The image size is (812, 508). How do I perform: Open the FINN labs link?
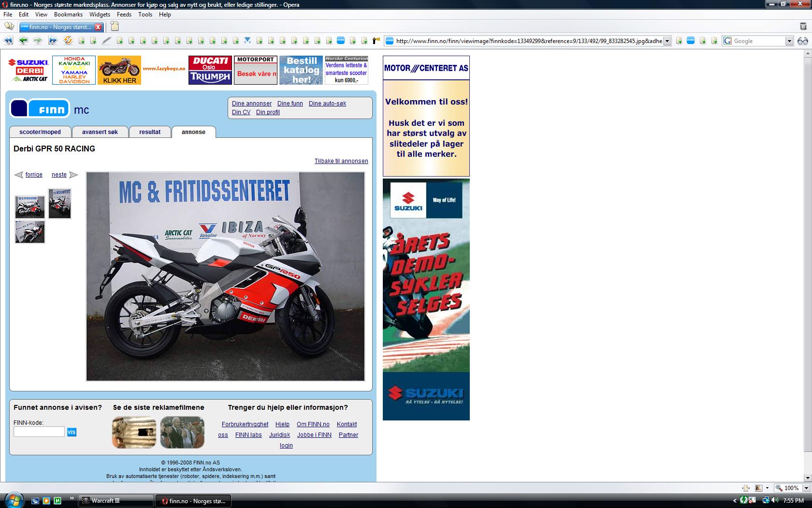(248, 435)
